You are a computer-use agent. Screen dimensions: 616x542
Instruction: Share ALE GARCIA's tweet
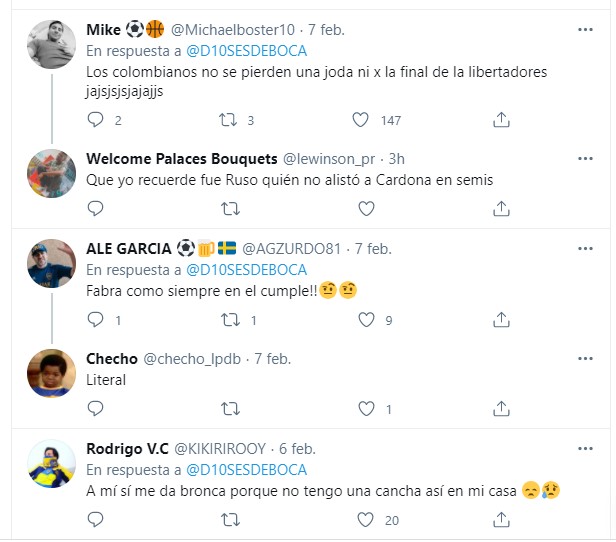click(501, 320)
